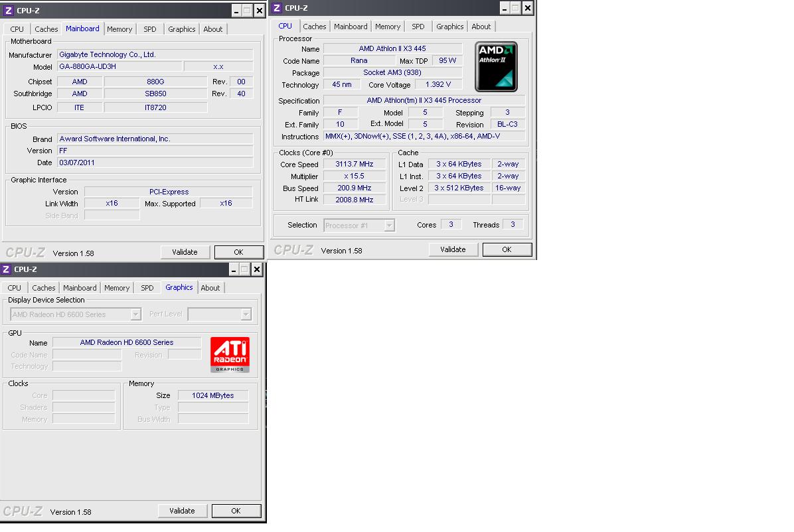Viewport: 794px width, 532px height.
Task: Minimize the CPU tab CPU-Z window
Action: pos(505,8)
